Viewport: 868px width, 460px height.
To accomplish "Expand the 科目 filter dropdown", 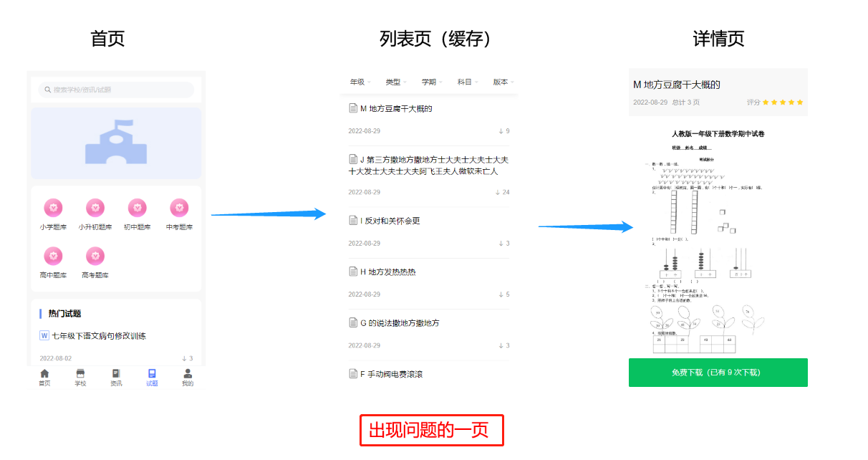I will pos(468,82).
